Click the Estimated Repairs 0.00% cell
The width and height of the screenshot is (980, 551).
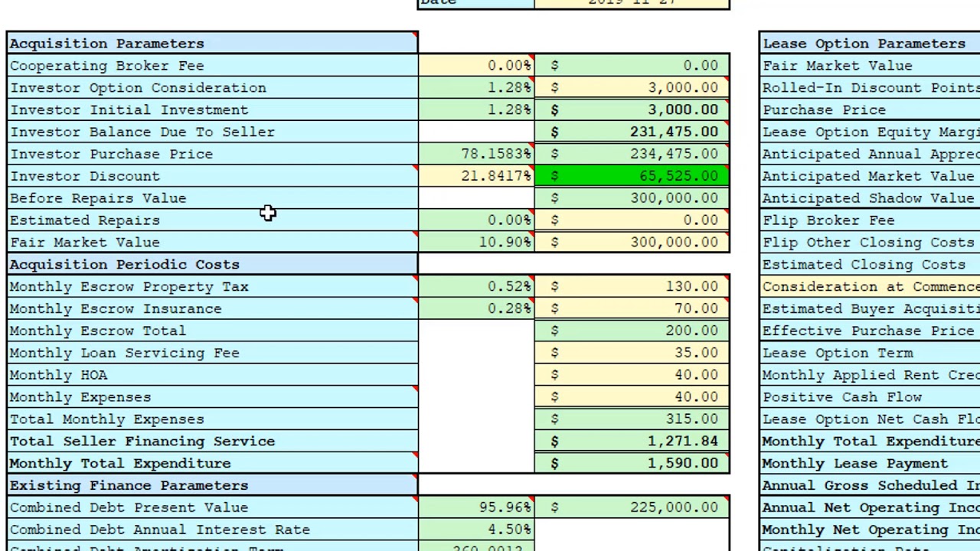click(x=476, y=220)
